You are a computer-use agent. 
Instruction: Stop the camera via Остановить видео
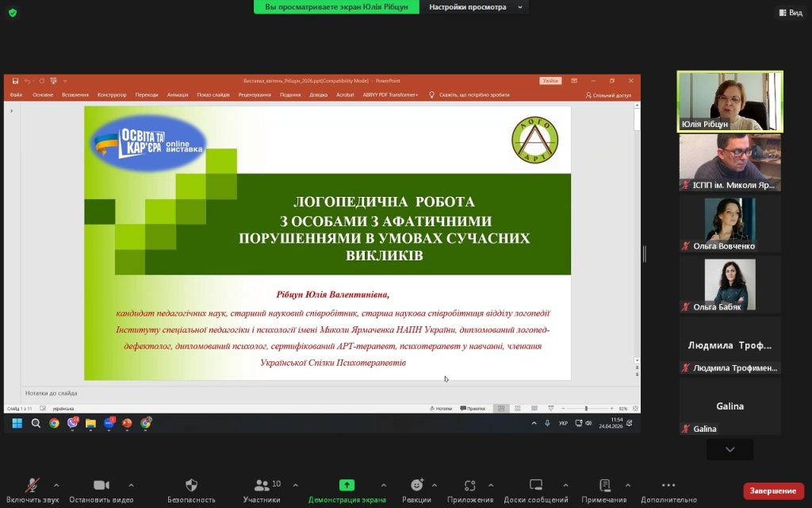point(101,485)
